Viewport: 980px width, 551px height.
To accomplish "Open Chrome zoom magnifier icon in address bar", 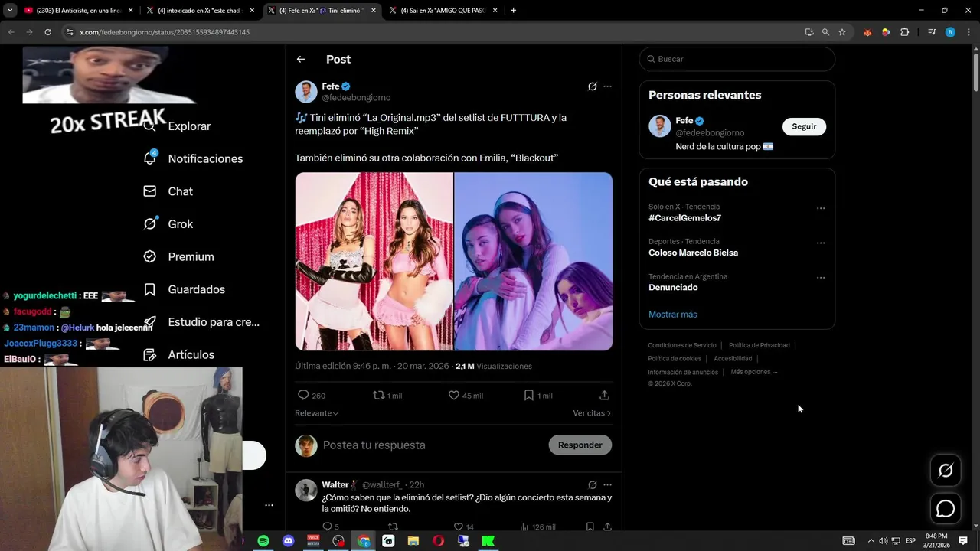I will click(x=825, y=32).
